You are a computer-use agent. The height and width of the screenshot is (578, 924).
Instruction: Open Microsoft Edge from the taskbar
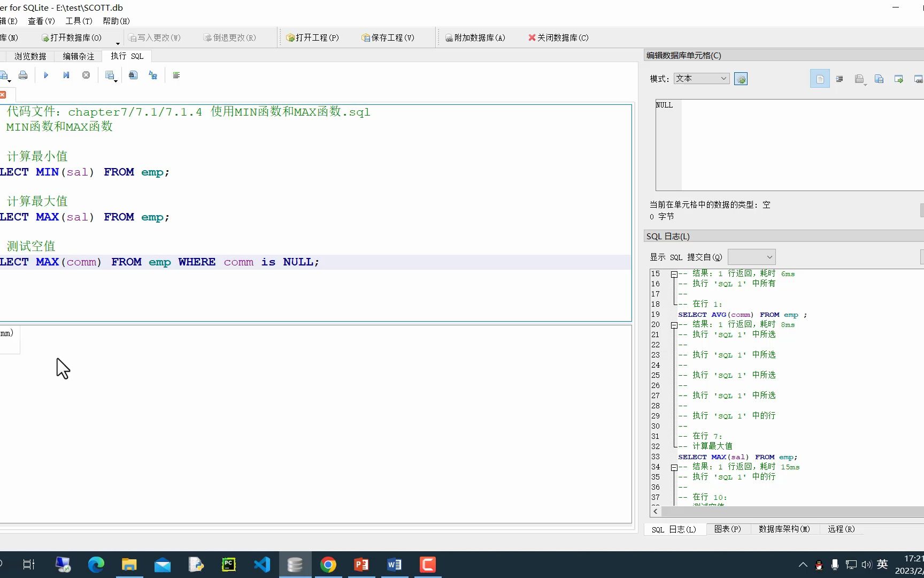click(96, 565)
